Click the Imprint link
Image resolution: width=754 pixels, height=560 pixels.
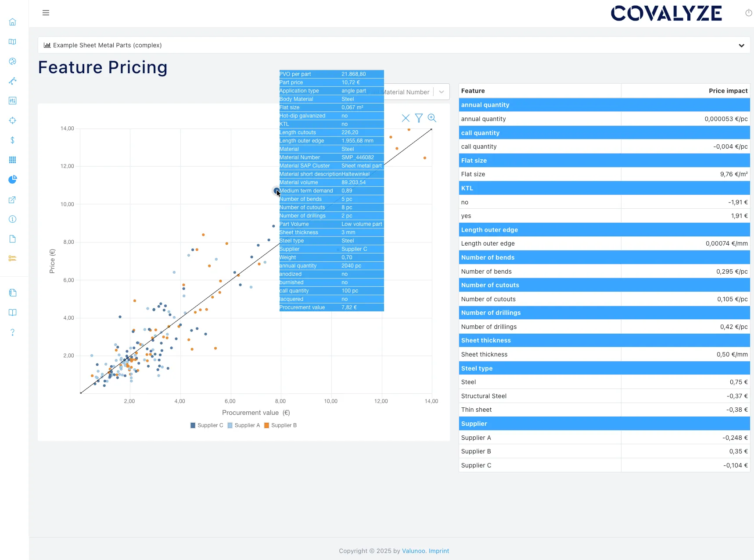point(438,551)
